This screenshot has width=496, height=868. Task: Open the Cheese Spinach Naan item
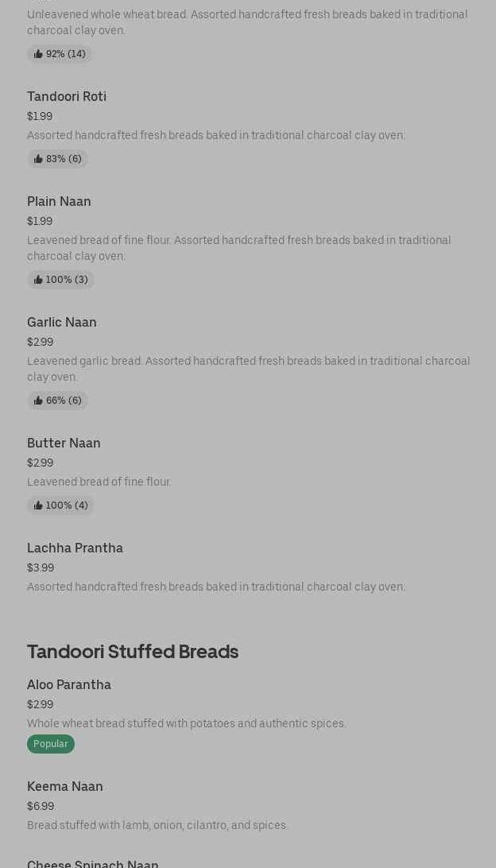click(x=93, y=863)
